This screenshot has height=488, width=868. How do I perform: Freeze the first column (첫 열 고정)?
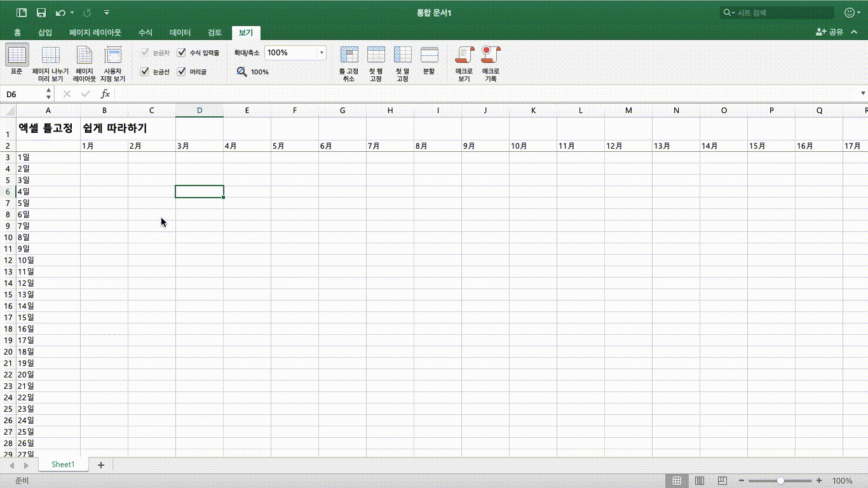[x=402, y=64]
